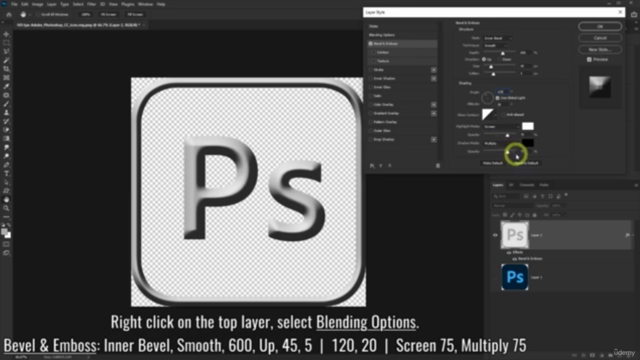The width and height of the screenshot is (640, 360).
Task: Toggle Use Global Light checkbox
Action: point(497,98)
